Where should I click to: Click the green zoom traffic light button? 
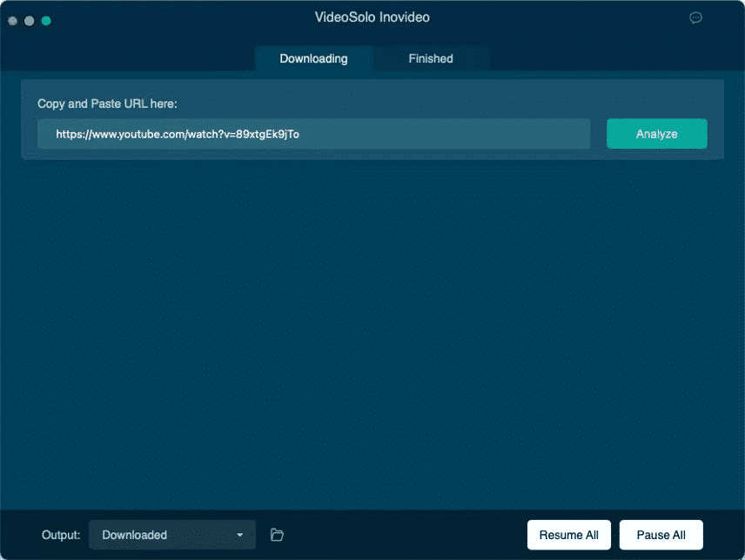(x=45, y=20)
